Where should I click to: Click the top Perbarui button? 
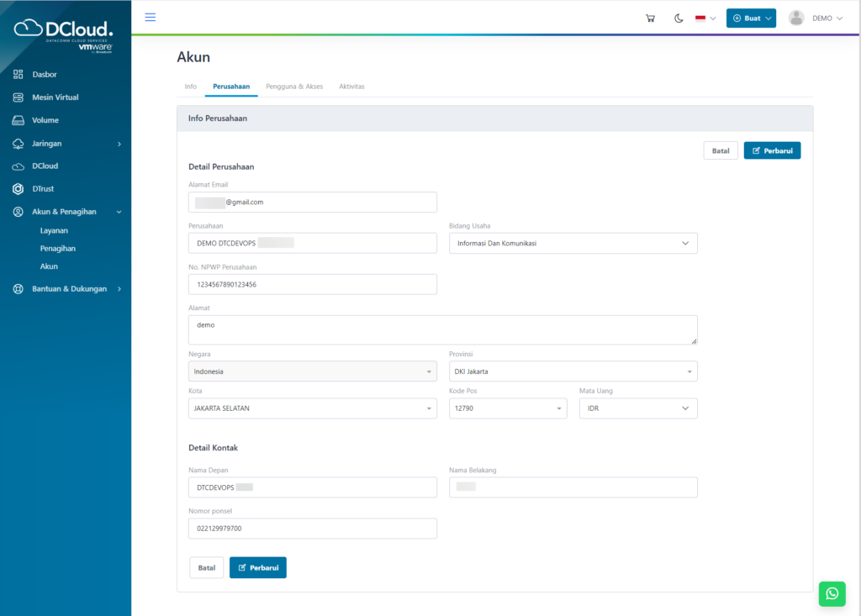pyautogui.click(x=772, y=150)
